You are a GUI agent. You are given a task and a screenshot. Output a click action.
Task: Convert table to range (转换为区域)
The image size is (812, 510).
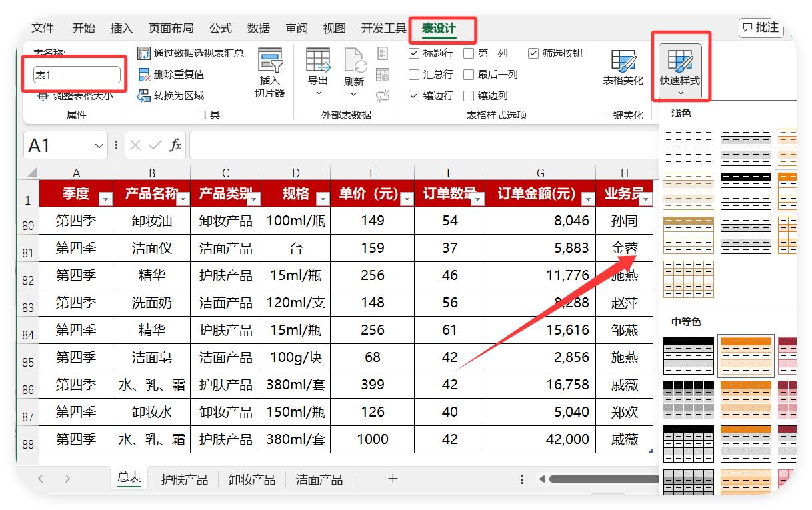pos(171,96)
